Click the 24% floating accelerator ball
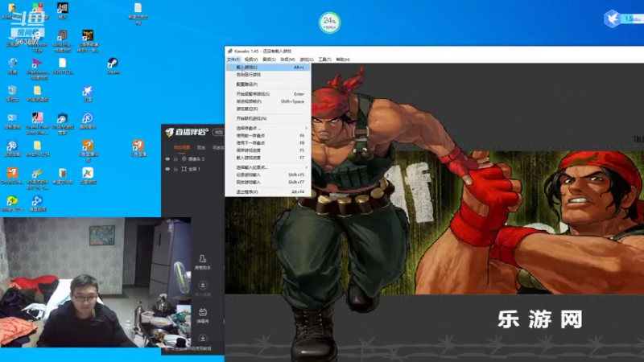 coord(329,23)
